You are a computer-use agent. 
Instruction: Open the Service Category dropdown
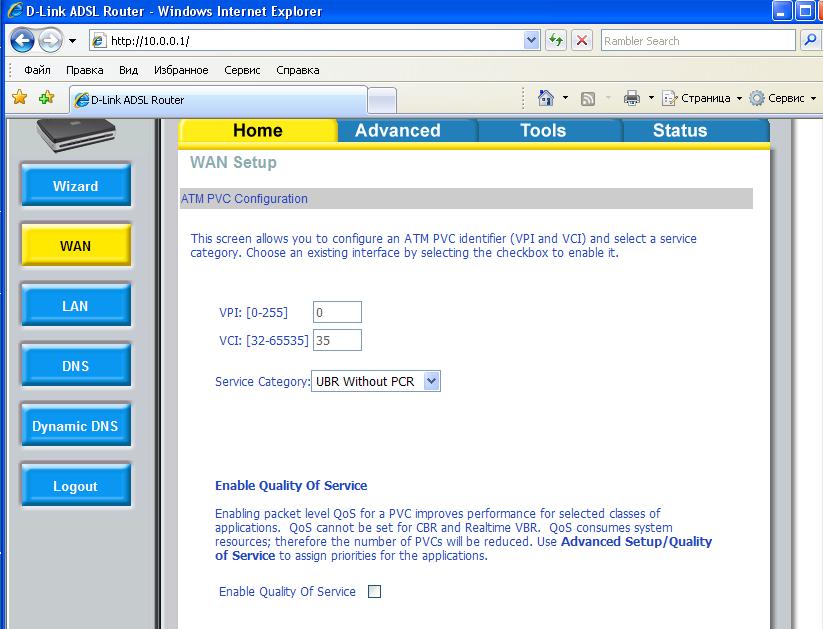[x=376, y=381]
